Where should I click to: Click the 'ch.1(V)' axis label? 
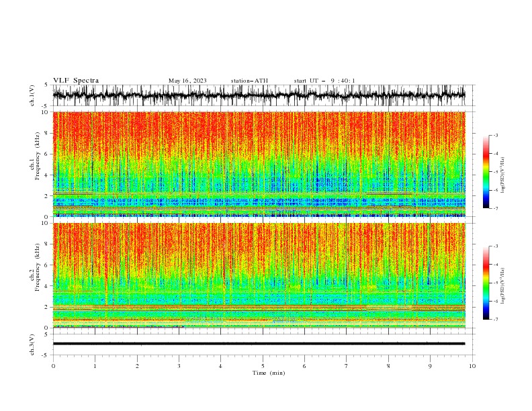pyautogui.click(x=32, y=95)
